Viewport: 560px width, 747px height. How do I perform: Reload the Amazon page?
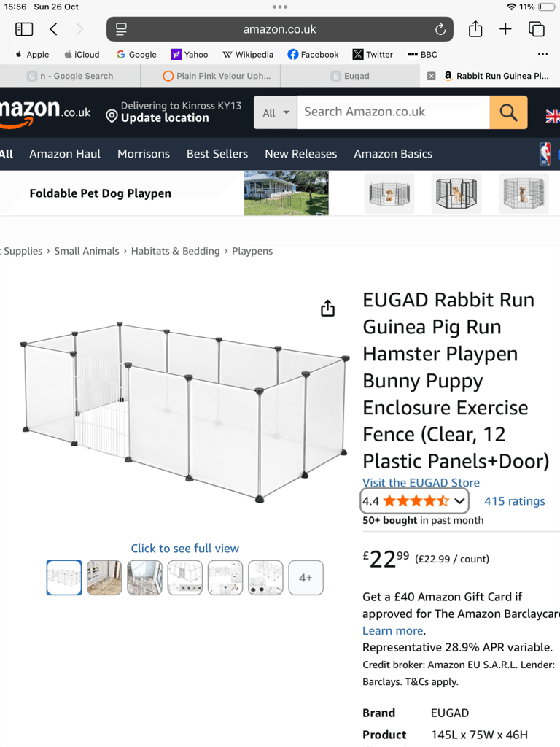coord(440,29)
